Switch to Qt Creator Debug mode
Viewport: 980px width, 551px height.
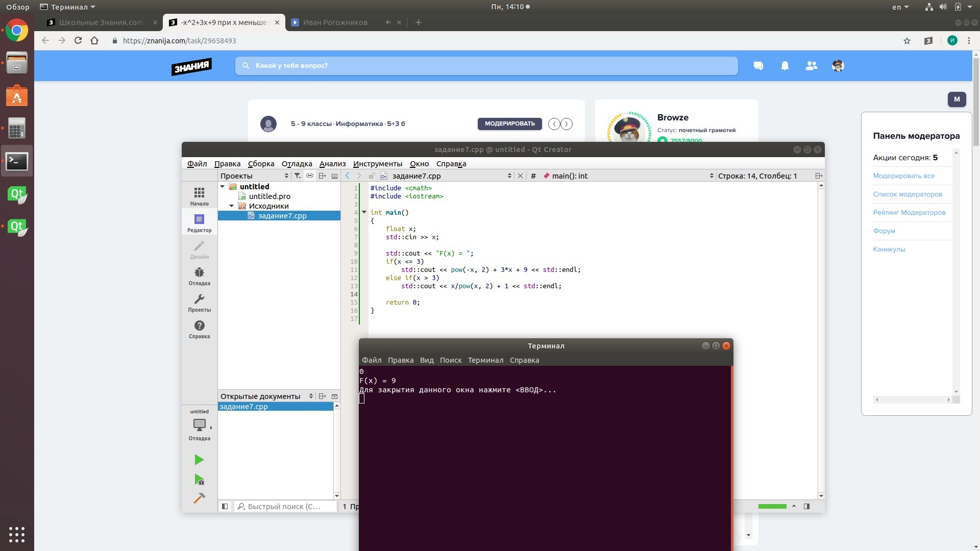click(x=199, y=276)
